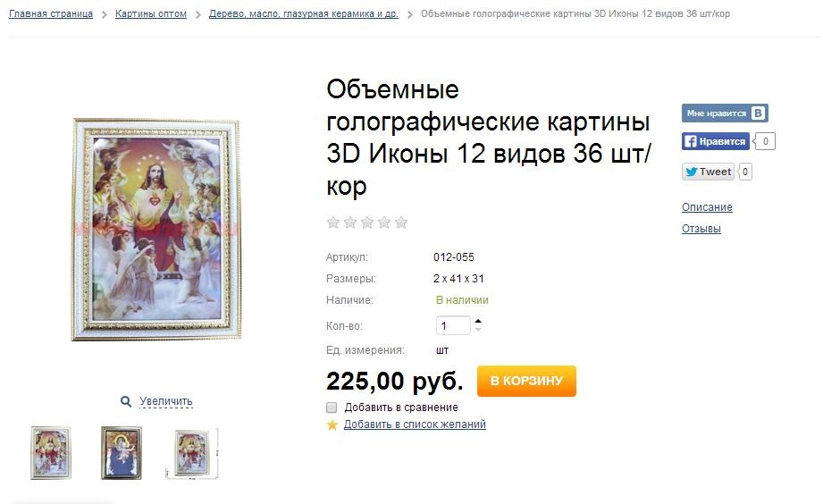This screenshot has height=504, width=823.
Task: Click the magnifier icon next to Увеличить
Action: tap(126, 401)
